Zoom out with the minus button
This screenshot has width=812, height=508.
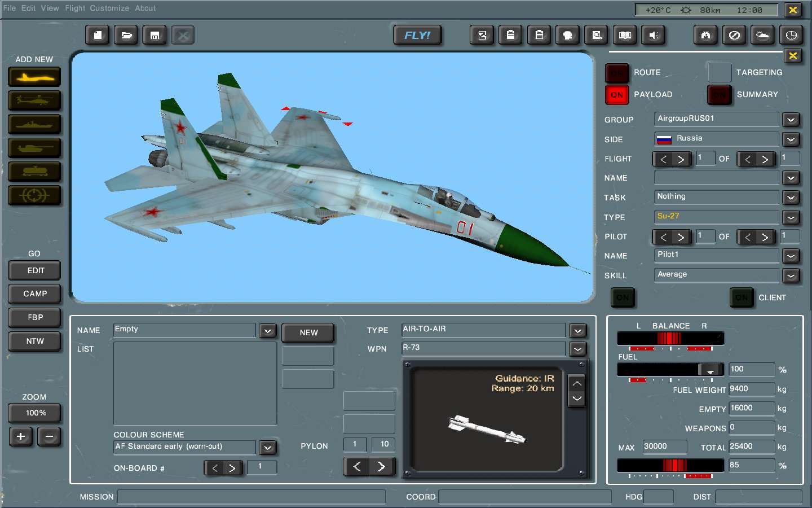point(49,436)
